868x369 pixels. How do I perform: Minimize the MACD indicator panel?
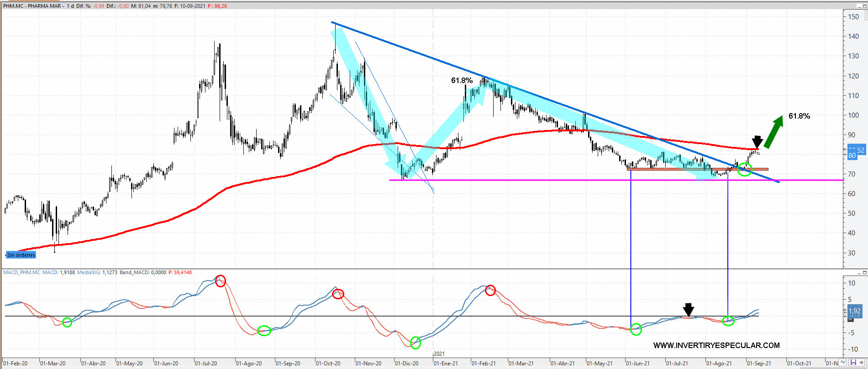tap(858, 273)
